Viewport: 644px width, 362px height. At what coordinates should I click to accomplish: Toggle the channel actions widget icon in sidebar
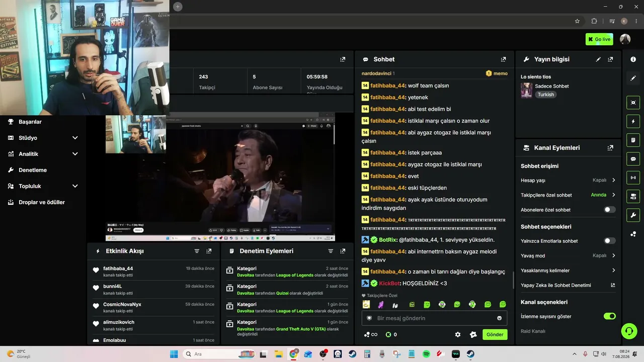633,196
